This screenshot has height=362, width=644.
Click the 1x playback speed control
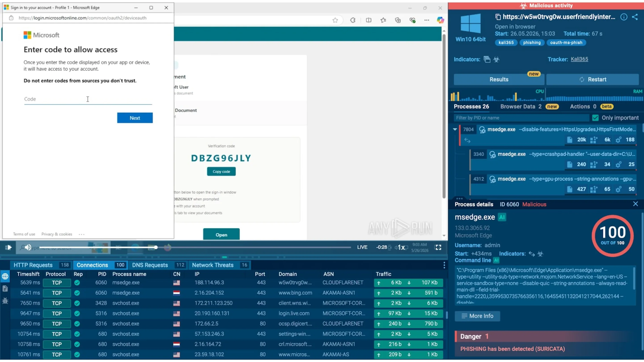pos(401,247)
